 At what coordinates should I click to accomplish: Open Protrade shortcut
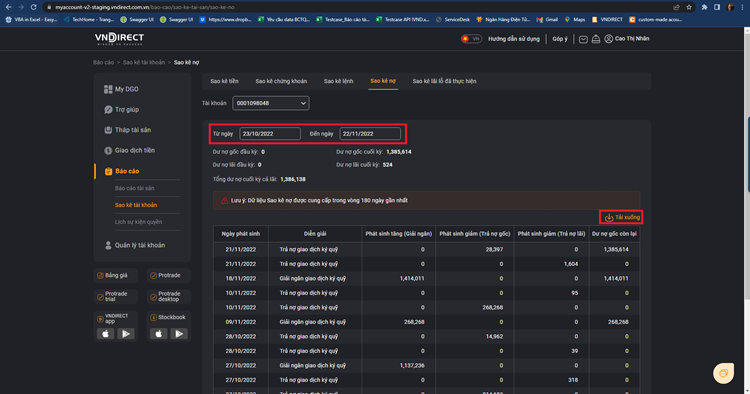click(x=168, y=275)
